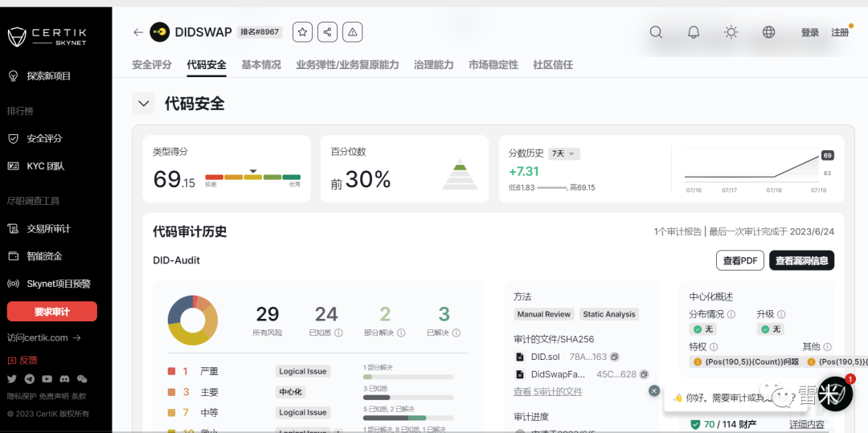Screen dimensions: 868x433
Task: Open 查看 5审计的文件 link
Action: pos(548,391)
